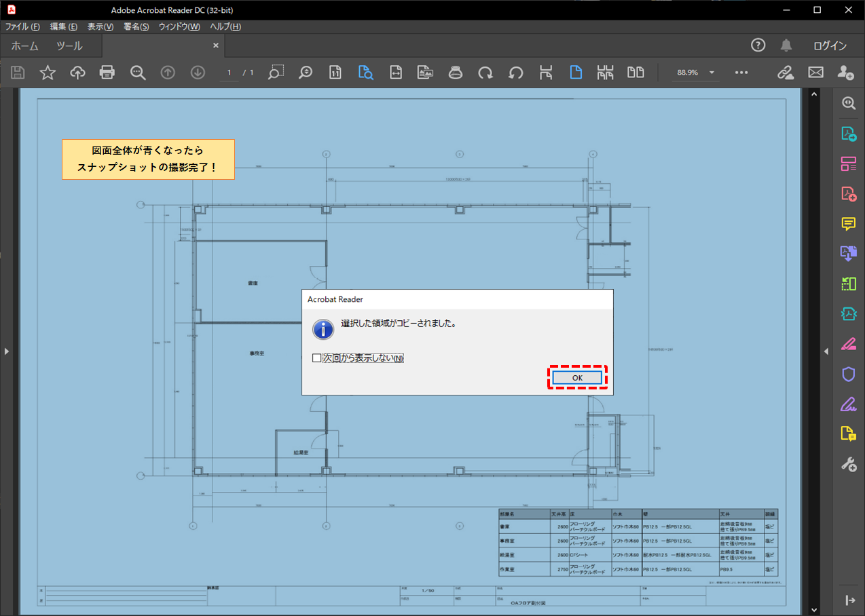Click the cloud upload icon
Image resolution: width=865 pixels, height=616 pixels.
tap(77, 73)
